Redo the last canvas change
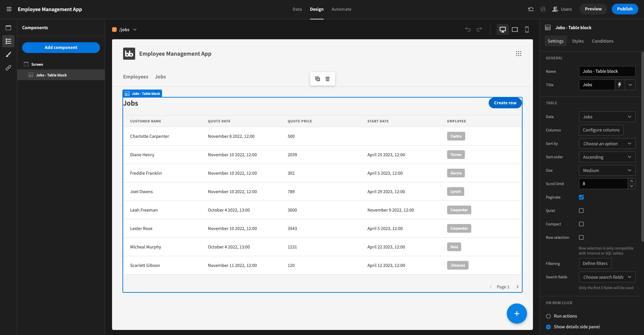Image resolution: width=644 pixels, height=335 pixels. coord(479,30)
